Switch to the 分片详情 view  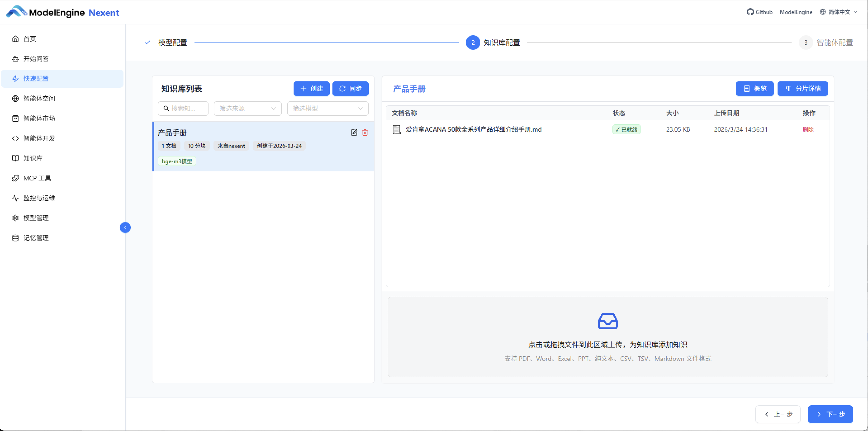point(803,88)
